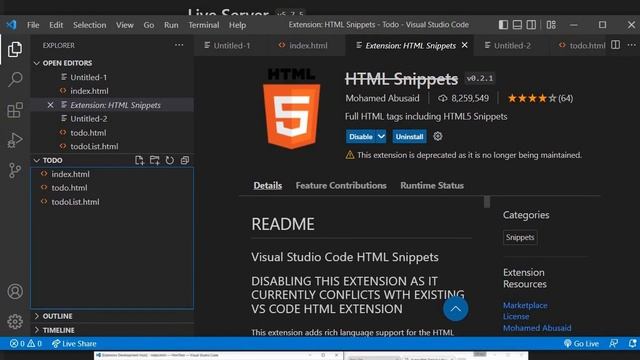Image resolution: width=640 pixels, height=360 pixels.
Task: Open the Source Control view
Action: [15, 170]
